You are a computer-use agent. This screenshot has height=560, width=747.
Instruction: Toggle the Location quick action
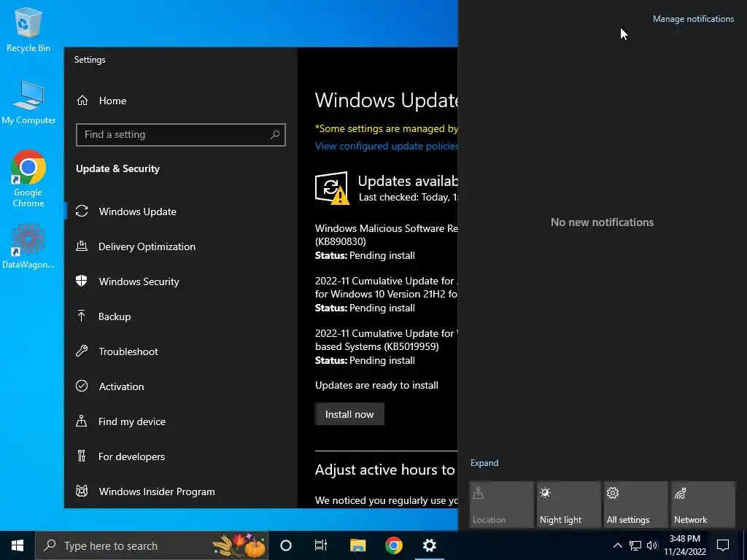point(501,505)
